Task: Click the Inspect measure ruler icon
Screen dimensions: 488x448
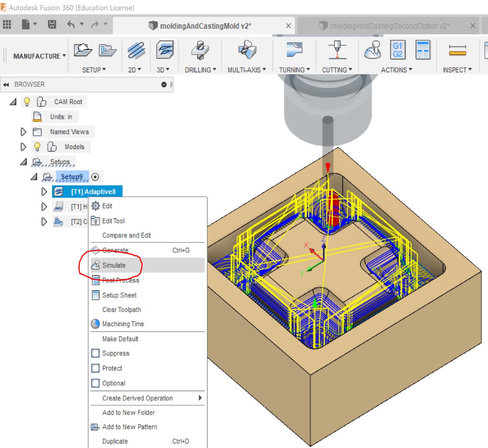Action: (x=458, y=50)
